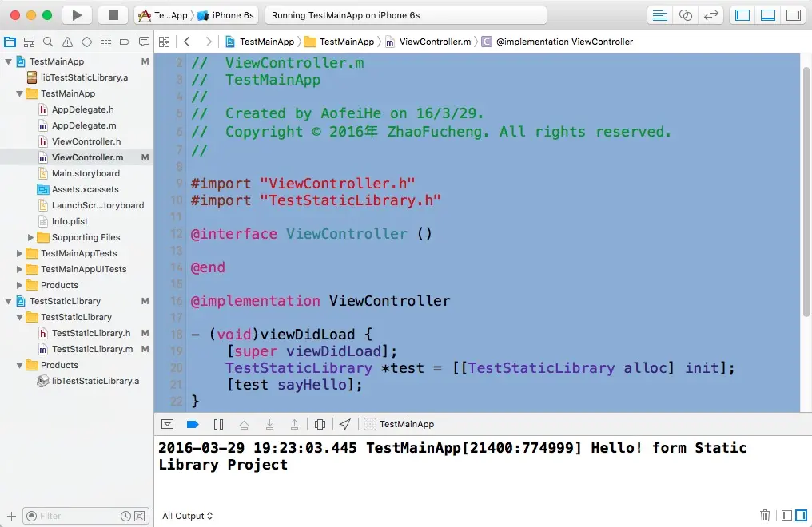The width and height of the screenshot is (812, 527).
Task: Toggle breakpoints activation
Action: (x=193, y=425)
